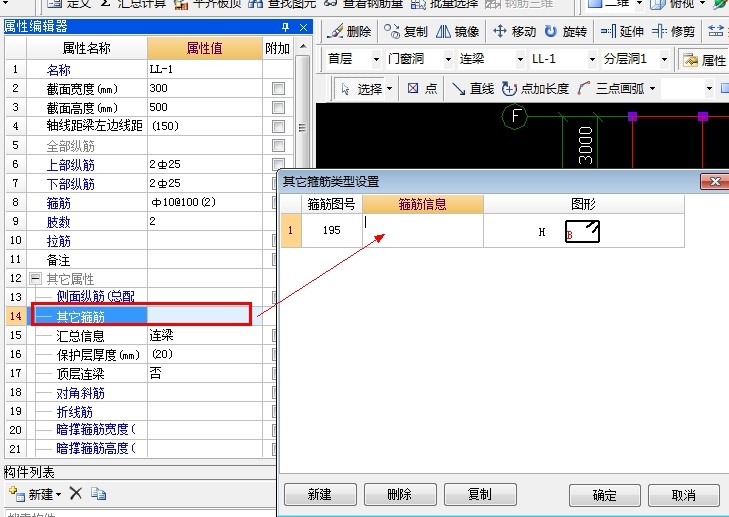Open the 新建 dropdown arrow in 构件列表

[59, 494]
